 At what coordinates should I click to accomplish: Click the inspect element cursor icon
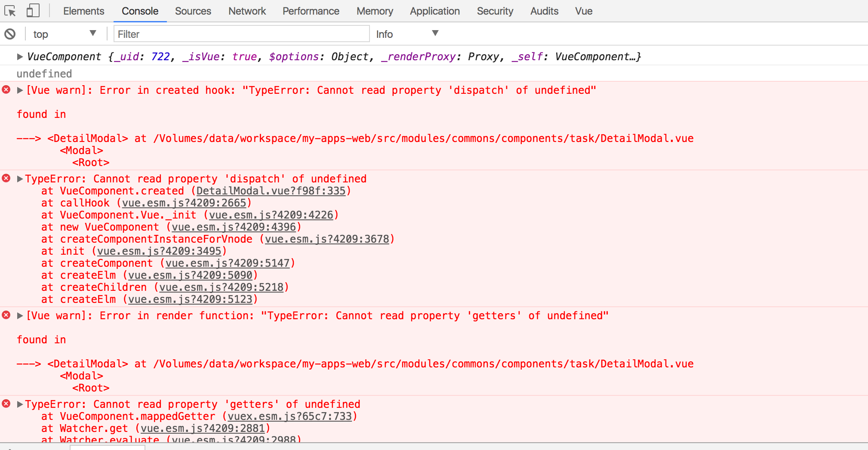pyautogui.click(x=12, y=11)
